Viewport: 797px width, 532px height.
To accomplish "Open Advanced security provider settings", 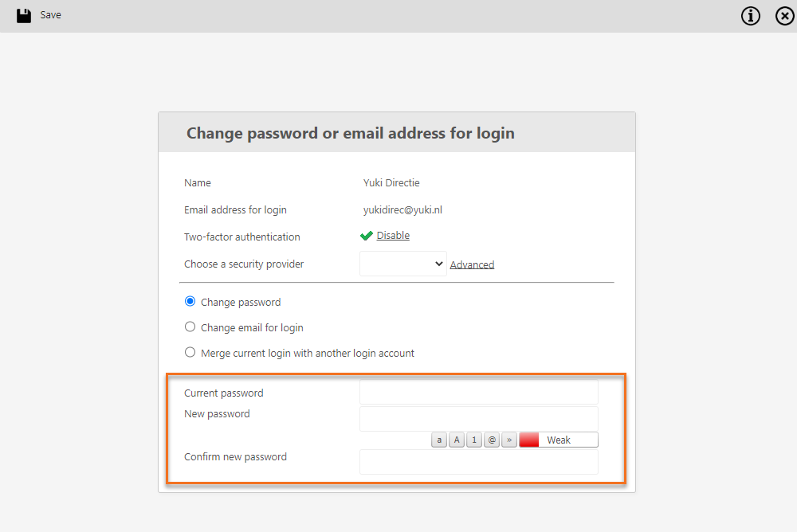I will click(x=472, y=263).
